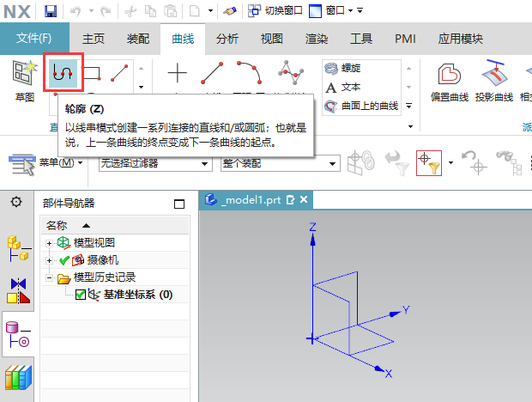Select the 模型历史记录 folder item
This screenshot has width=532, height=402.
click(105, 277)
